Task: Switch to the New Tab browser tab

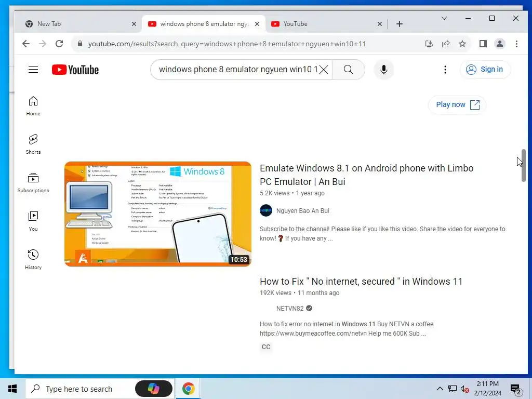Action: pyautogui.click(x=78, y=24)
